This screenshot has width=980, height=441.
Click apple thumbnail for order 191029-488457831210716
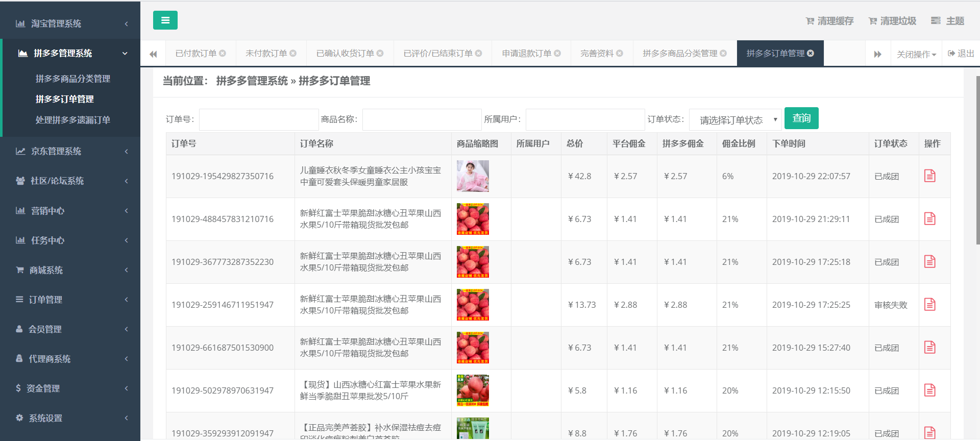[473, 219]
